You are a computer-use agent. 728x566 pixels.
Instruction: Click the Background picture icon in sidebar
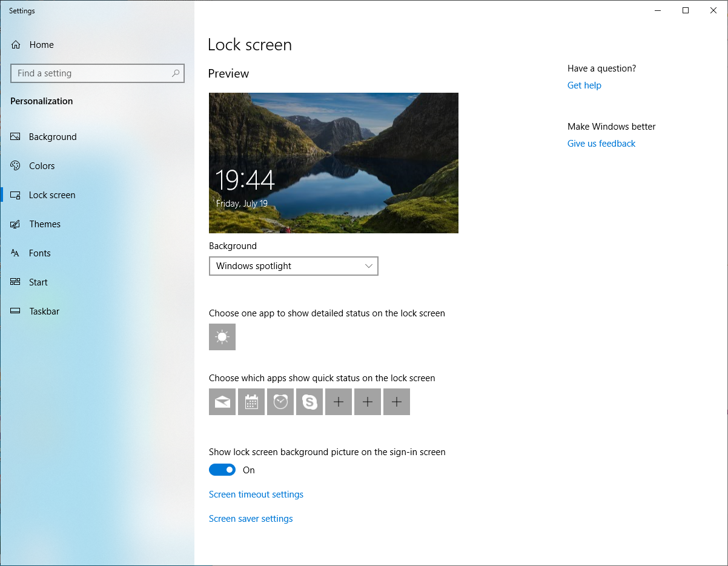pyautogui.click(x=16, y=137)
